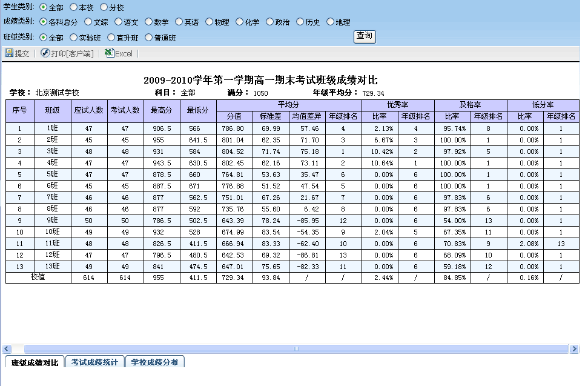
Task: Click the 最高分 column header
Action: pos(162,111)
